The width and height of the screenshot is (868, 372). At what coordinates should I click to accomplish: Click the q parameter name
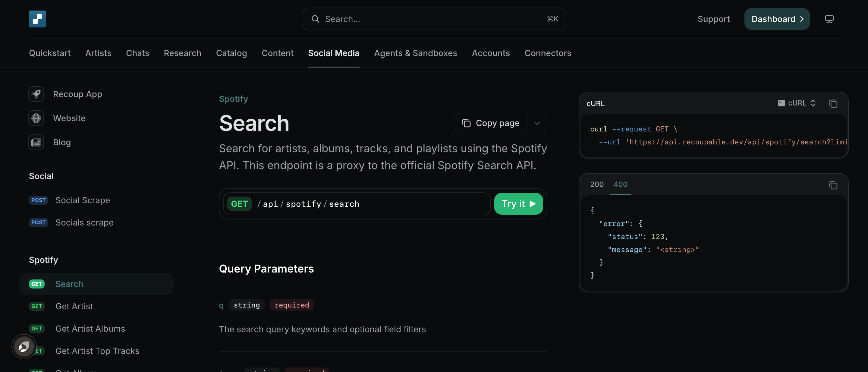point(222,305)
